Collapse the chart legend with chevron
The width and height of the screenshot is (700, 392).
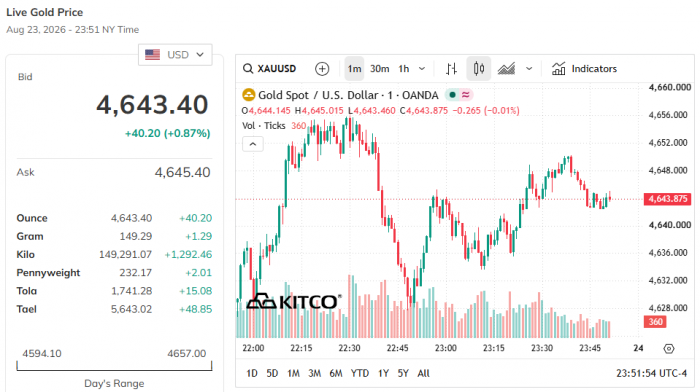[253, 144]
